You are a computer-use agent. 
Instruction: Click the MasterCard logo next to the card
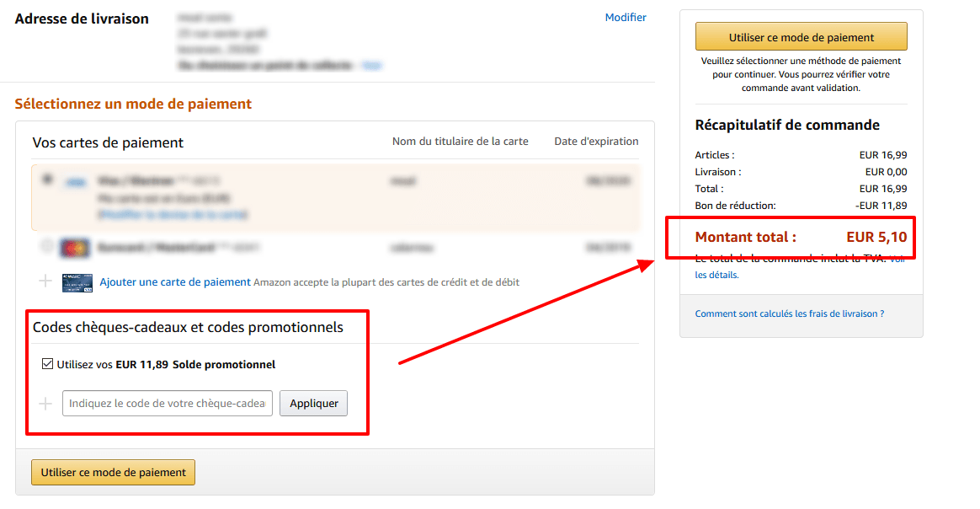click(x=74, y=245)
